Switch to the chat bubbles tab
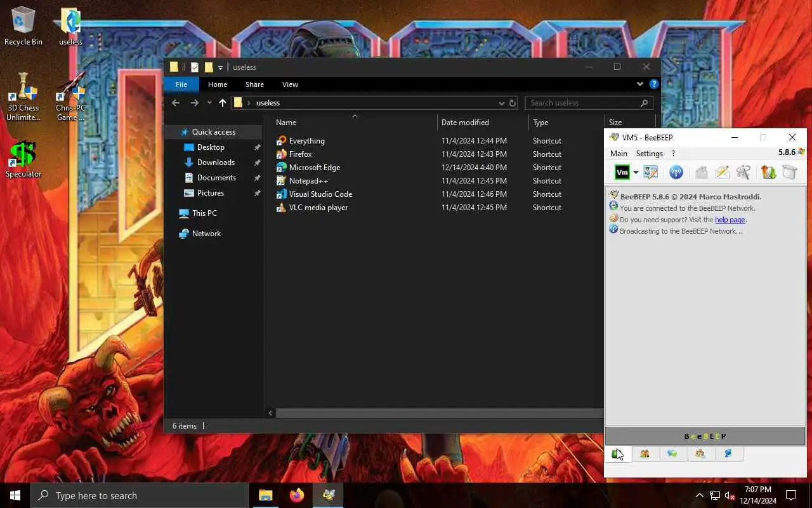The width and height of the screenshot is (812, 508). click(672, 453)
